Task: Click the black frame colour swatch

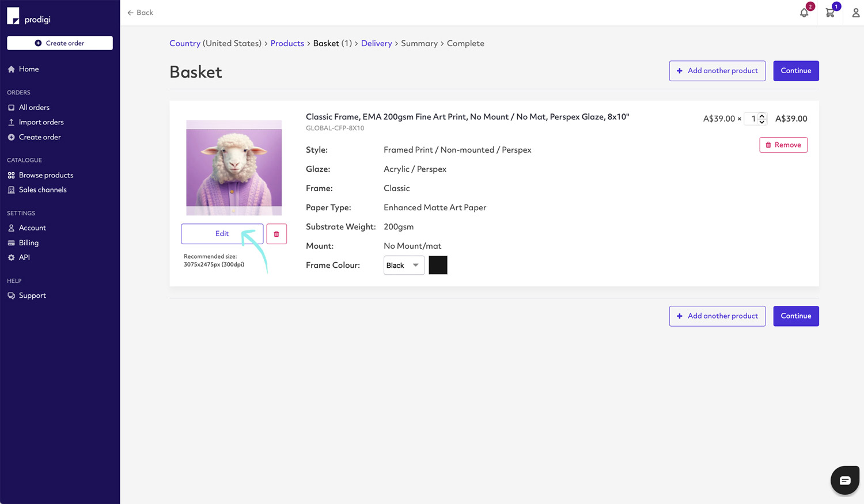Action: pos(438,266)
